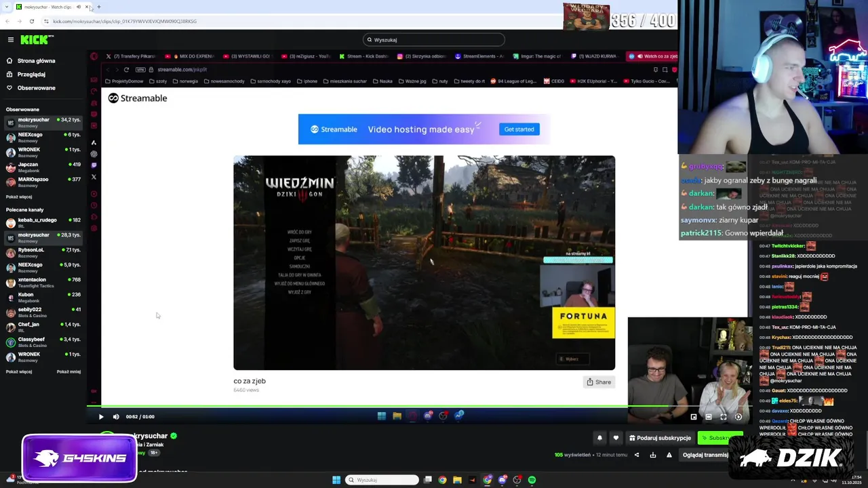868x488 pixels.
Task: Click the green KICK logo
Action: point(34,40)
